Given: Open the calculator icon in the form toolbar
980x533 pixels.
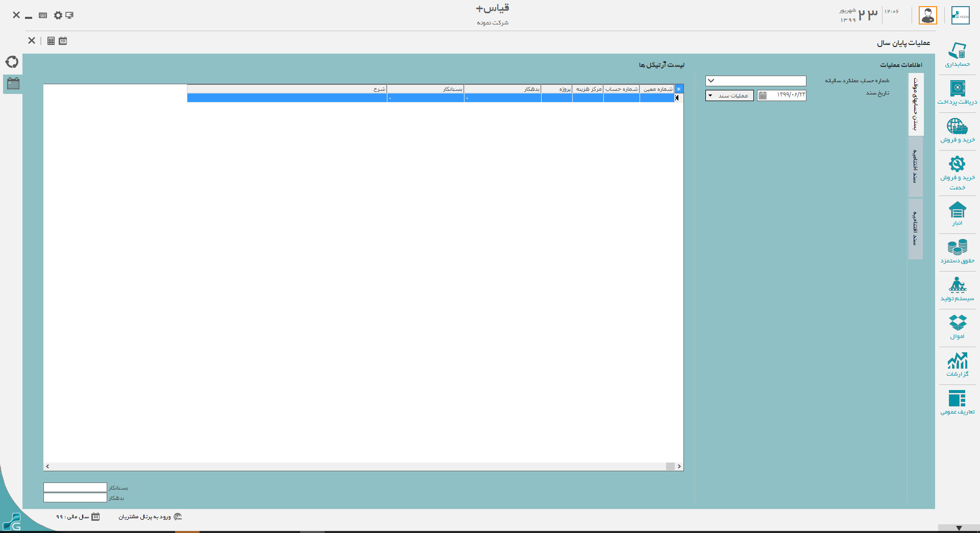Looking at the screenshot, I should (x=51, y=41).
